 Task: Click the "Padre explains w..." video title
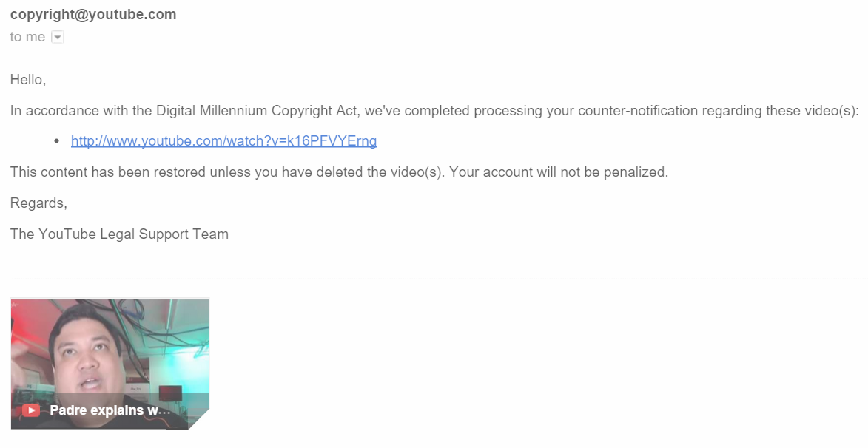click(110, 410)
